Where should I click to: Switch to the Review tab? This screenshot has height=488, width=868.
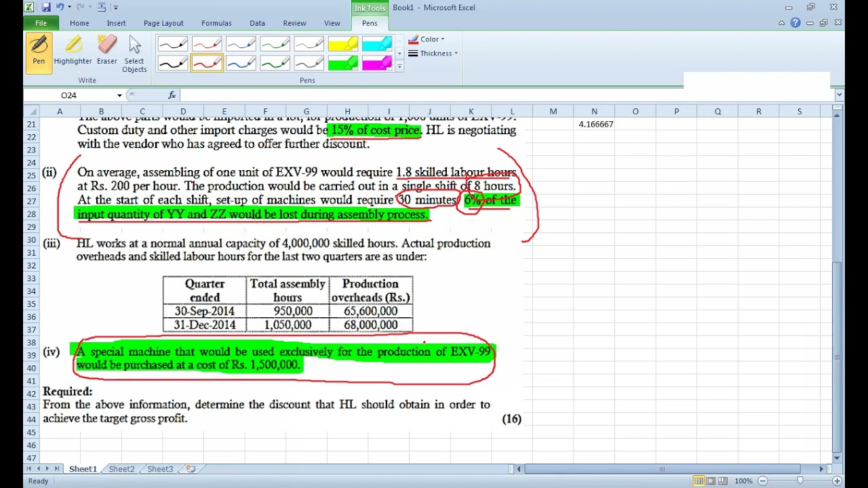294,23
